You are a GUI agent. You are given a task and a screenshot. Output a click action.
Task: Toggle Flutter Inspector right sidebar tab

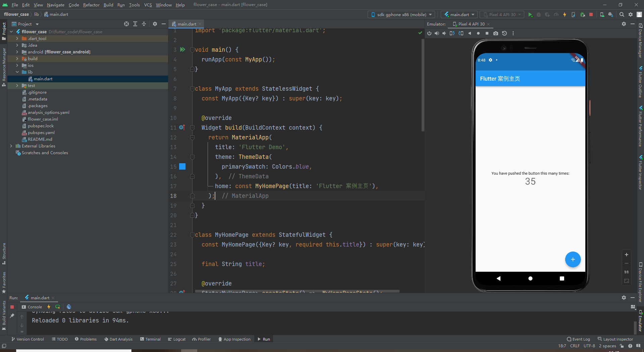[640, 173]
